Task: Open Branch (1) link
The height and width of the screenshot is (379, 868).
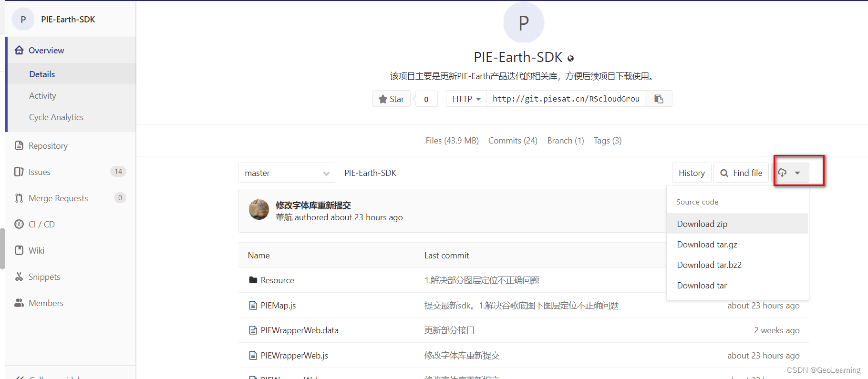Action: pyautogui.click(x=566, y=141)
